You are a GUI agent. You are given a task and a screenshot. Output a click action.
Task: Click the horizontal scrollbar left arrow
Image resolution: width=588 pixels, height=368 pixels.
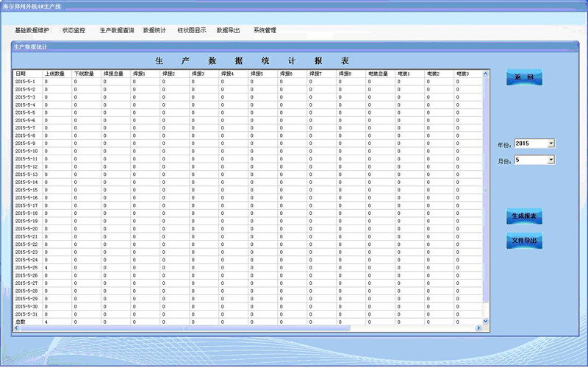pos(17,328)
